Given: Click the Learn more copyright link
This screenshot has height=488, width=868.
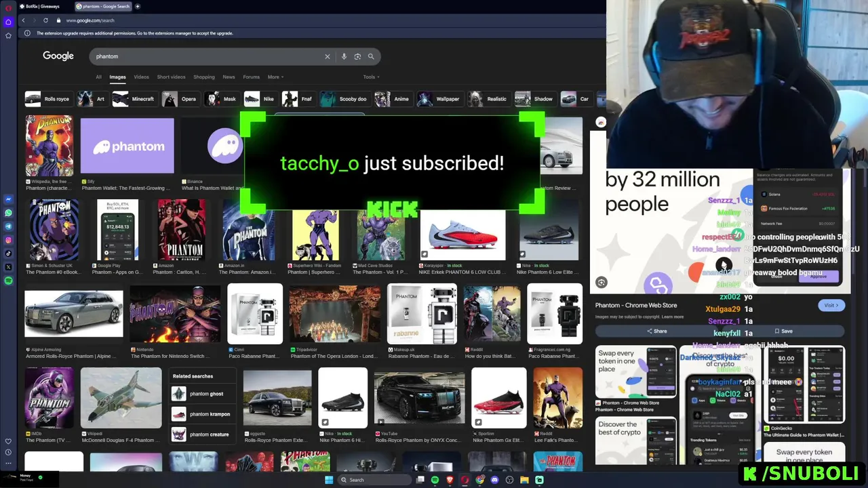Looking at the screenshot, I should pyautogui.click(x=673, y=317).
